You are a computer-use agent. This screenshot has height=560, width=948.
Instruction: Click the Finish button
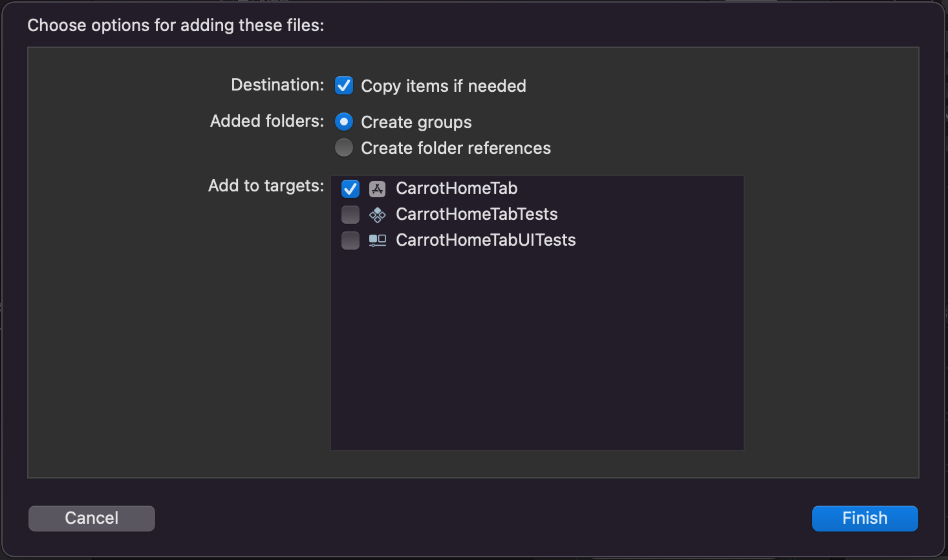pyautogui.click(x=865, y=518)
